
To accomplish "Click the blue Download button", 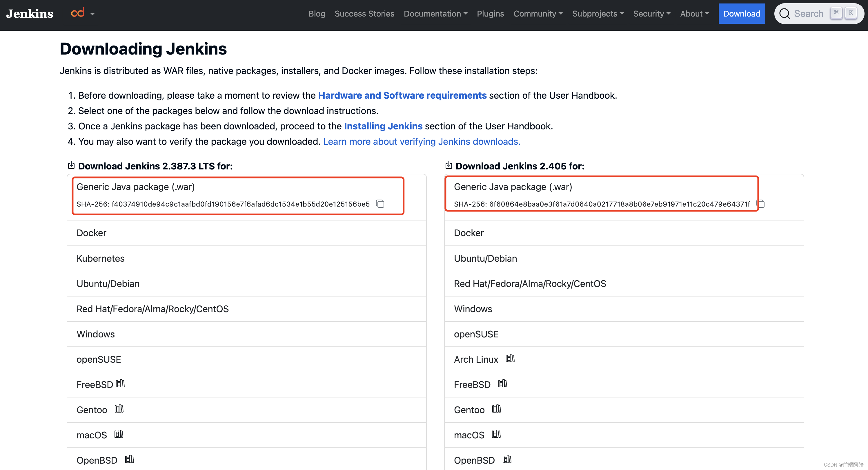I will click(742, 14).
